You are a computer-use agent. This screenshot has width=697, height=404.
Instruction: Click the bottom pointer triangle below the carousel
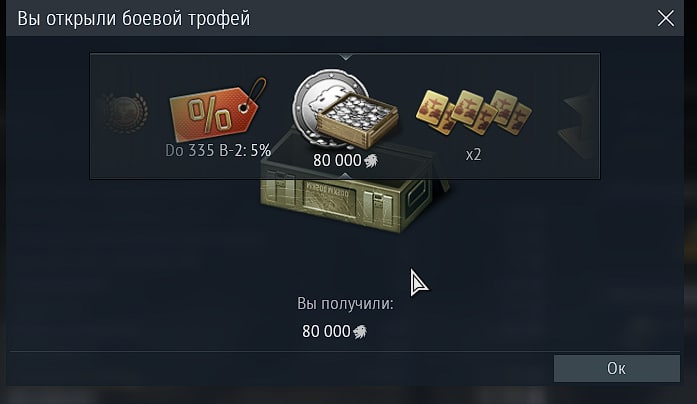coord(346,176)
